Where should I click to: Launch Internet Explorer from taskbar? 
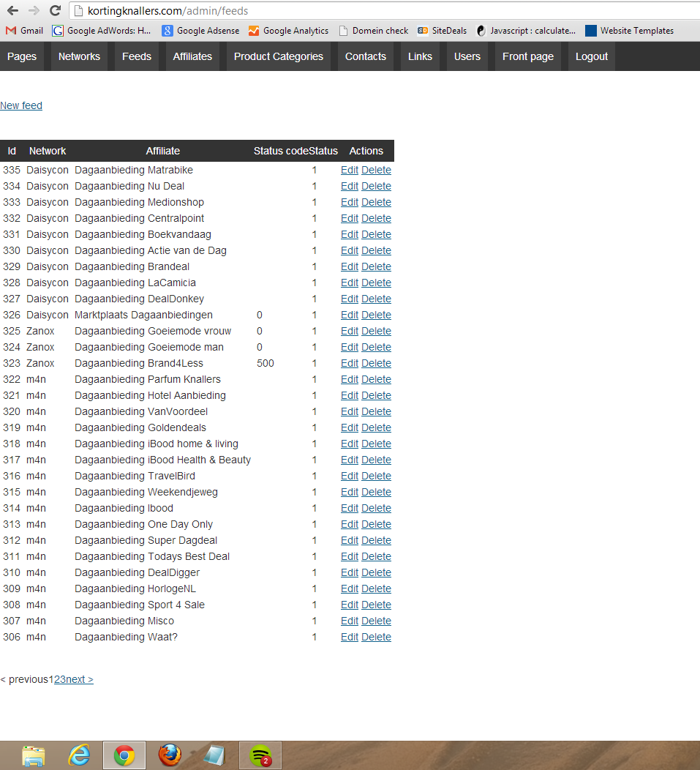(x=79, y=755)
